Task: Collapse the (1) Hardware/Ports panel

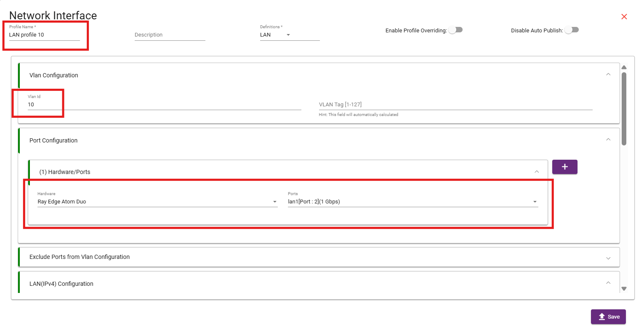Action: tap(536, 171)
